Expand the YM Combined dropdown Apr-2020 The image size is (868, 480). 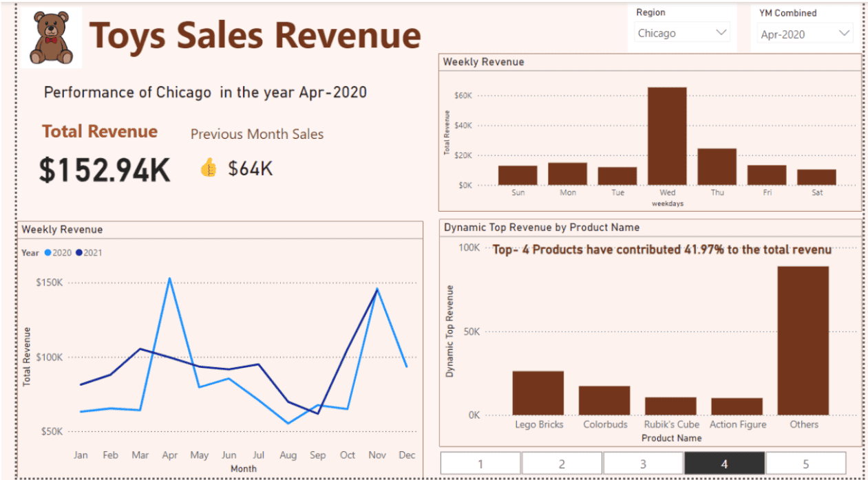(x=805, y=34)
